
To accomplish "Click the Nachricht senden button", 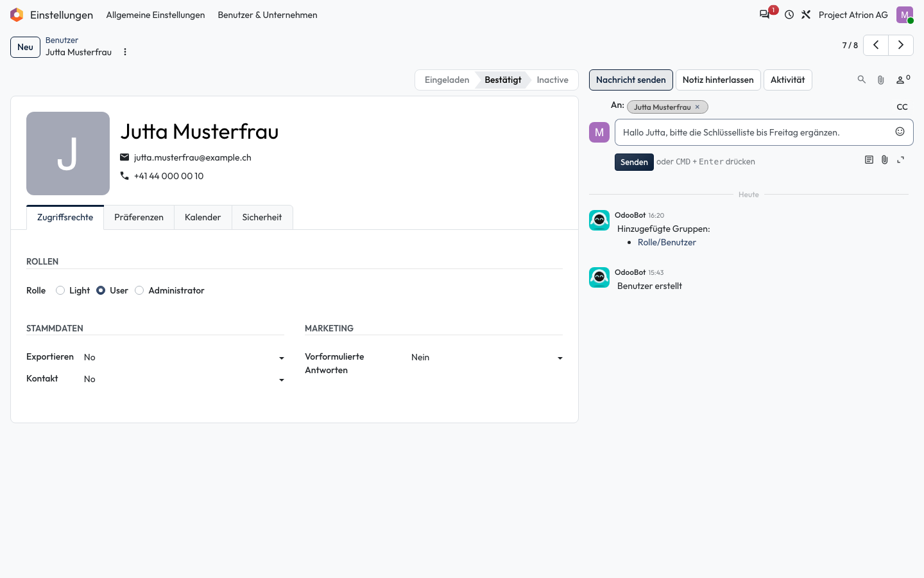I will (631, 80).
